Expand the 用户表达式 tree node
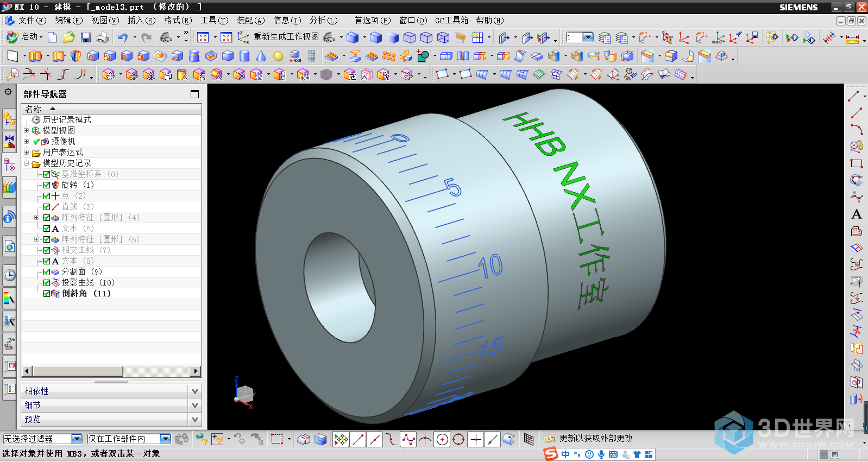This screenshot has width=868, height=462. pyautogui.click(x=26, y=152)
